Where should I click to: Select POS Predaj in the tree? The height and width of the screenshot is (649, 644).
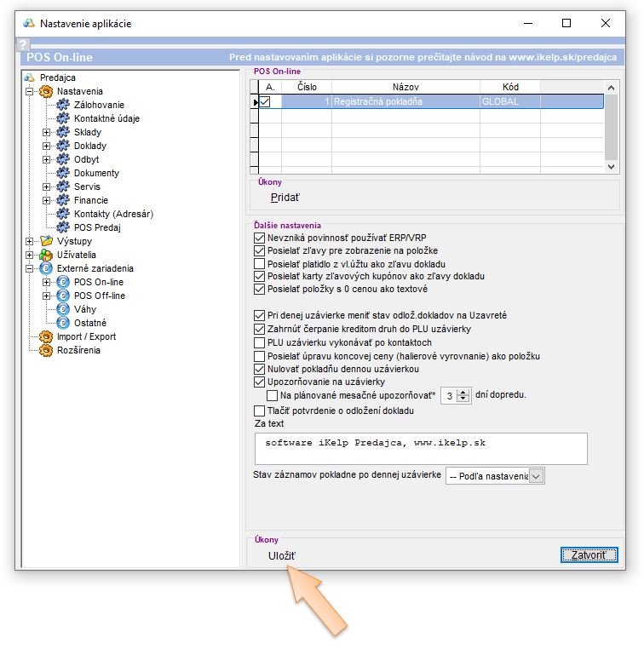97,227
